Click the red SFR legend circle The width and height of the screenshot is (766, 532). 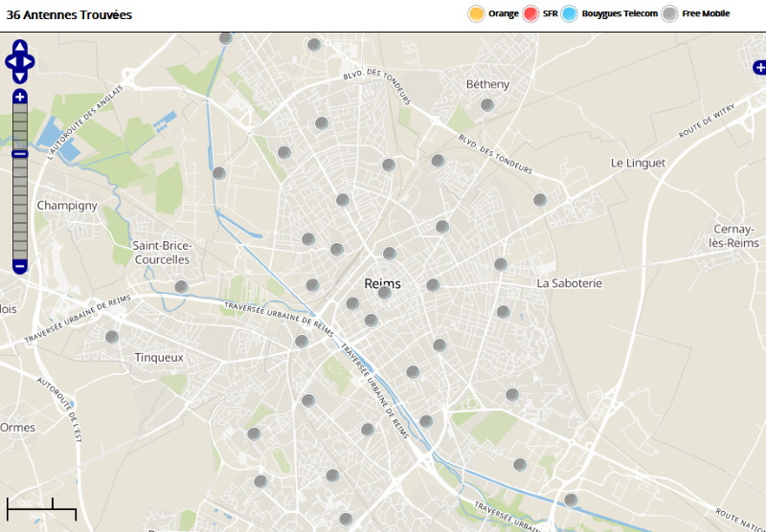pos(530,13)
